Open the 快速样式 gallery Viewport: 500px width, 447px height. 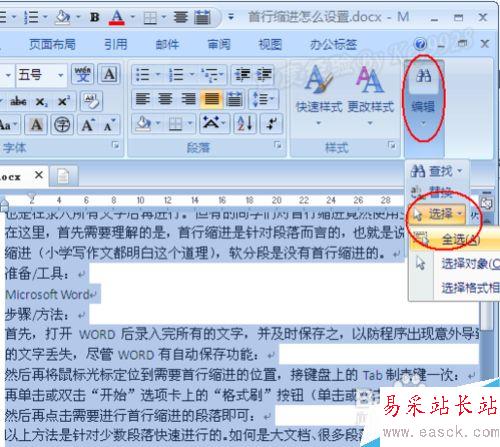pos(319,95)
